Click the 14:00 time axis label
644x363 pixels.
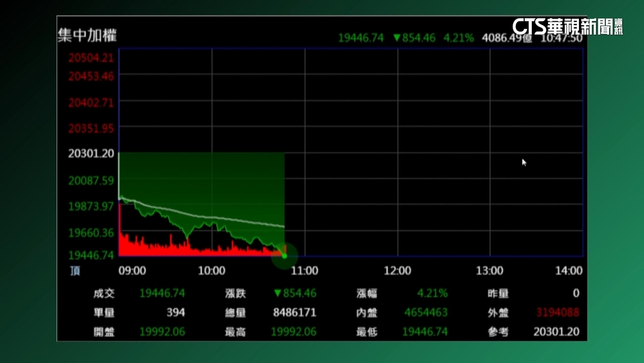(569, 271)
